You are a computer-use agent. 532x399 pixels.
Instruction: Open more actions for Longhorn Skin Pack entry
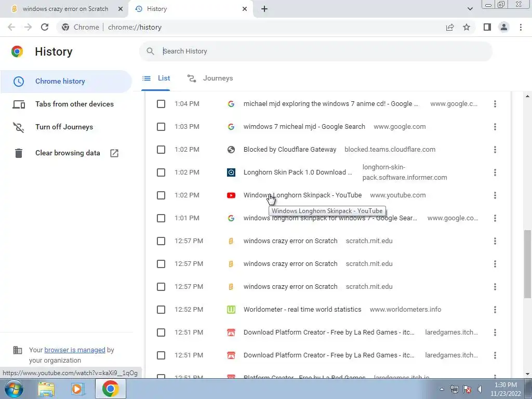click(495, 172)
